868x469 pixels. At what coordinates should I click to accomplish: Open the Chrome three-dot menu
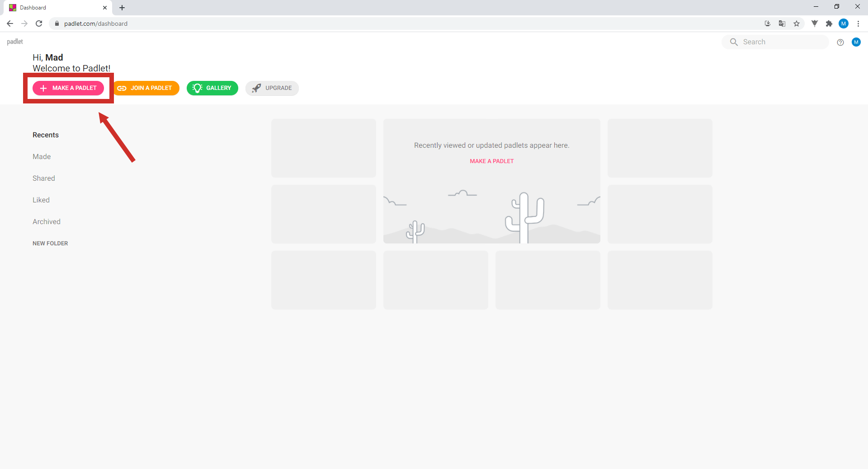pos(858,23)
